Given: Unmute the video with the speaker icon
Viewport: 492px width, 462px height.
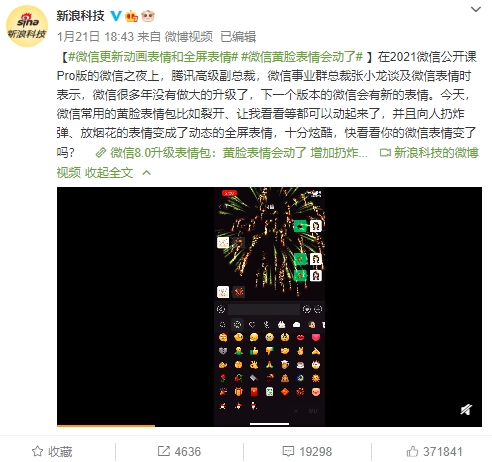Looking at the screenshot, I should 466,409.
